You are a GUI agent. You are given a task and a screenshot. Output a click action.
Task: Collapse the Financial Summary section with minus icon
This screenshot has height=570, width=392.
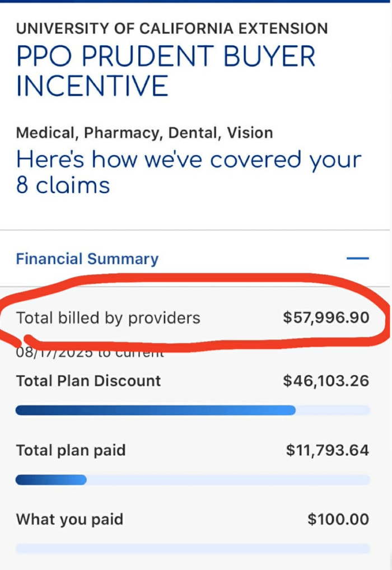click(357, 259)
